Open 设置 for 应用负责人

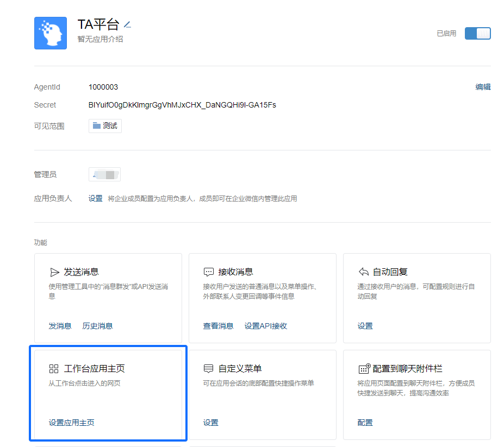(x=96, y=199)
